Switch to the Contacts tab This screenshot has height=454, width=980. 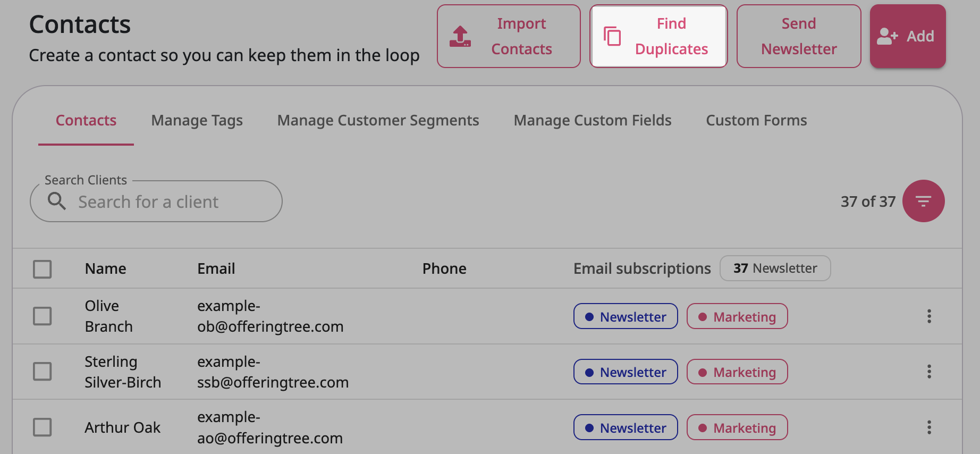coord(86,121)
